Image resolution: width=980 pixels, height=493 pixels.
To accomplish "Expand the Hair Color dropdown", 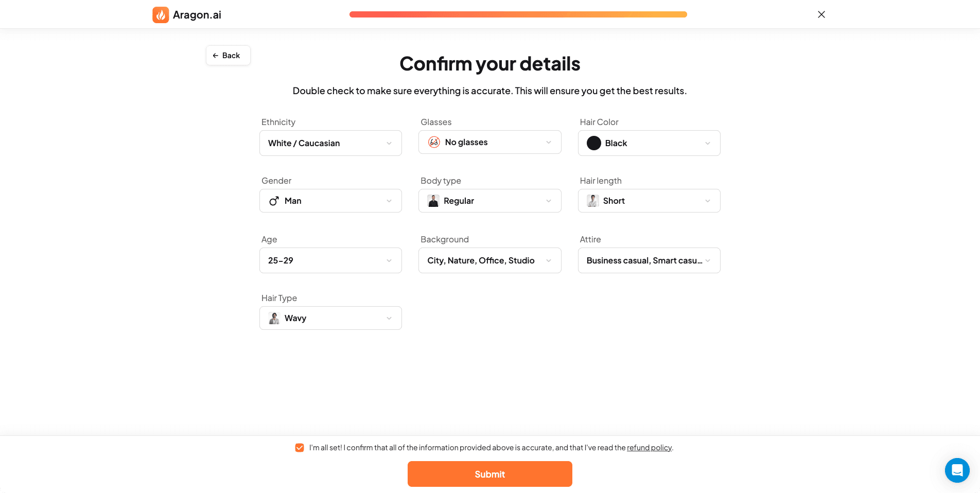I will tap(649, 143).
